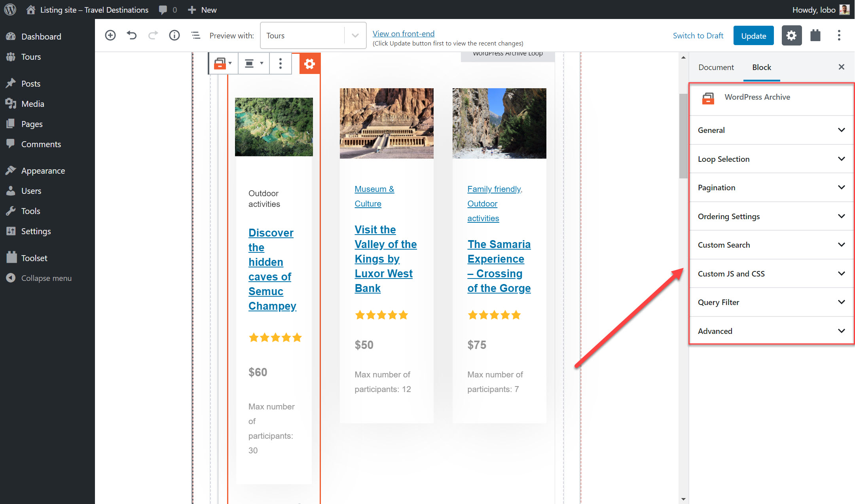Click WordPress Archive block title in sidebar

[x=757, y=97]
